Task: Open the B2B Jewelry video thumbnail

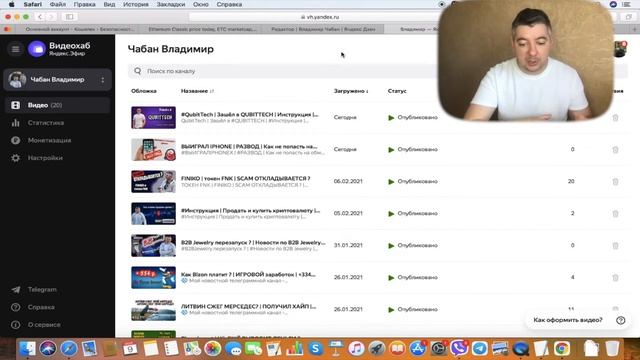Action: point(153,245)
